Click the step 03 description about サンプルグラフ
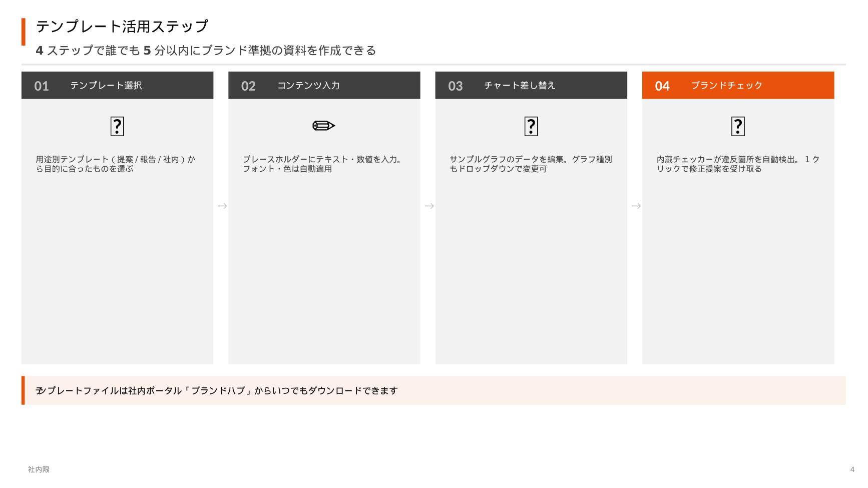Viewport: 868px width, 488px height. coord(530,164)
